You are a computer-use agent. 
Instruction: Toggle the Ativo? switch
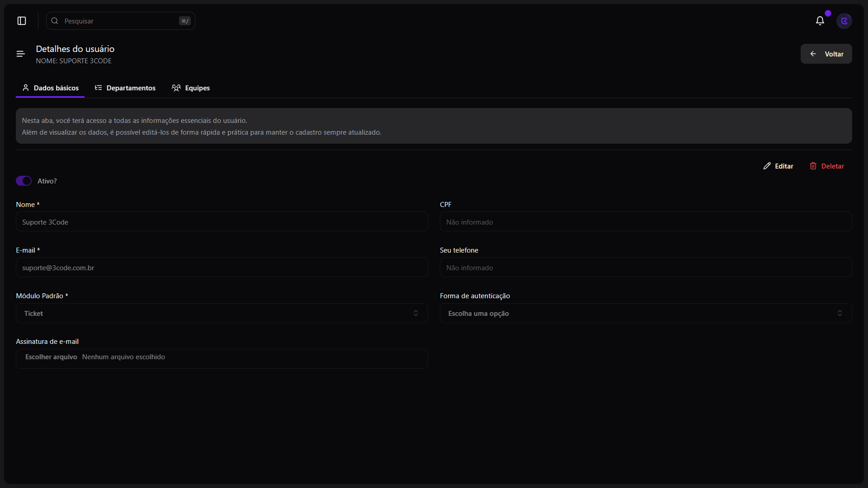(x=24, y=181)
